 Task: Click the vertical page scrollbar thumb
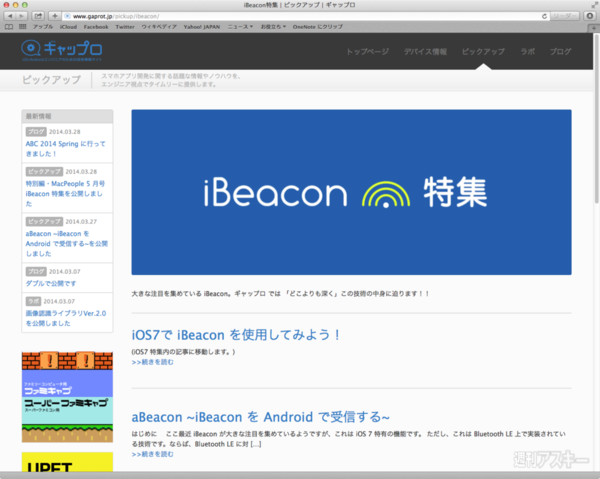tap(597, 119)
